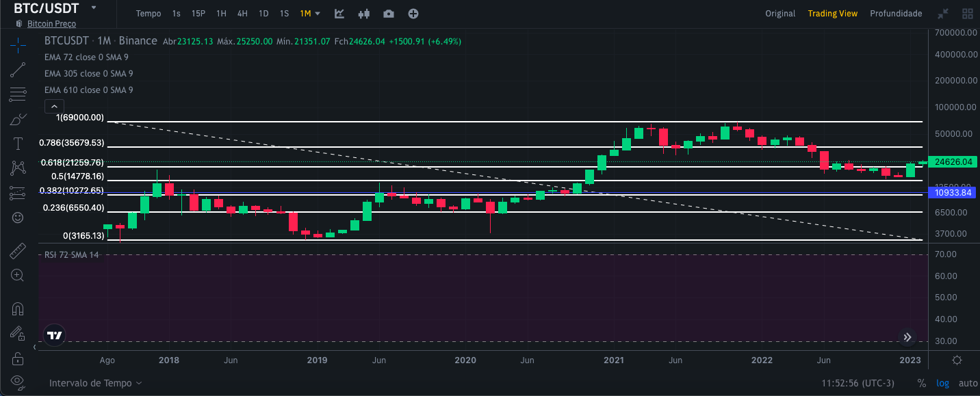The image size is (980, 396).
Task: Click the RSI 72 SMA 14 legend
Action: [x=72, y=254]
